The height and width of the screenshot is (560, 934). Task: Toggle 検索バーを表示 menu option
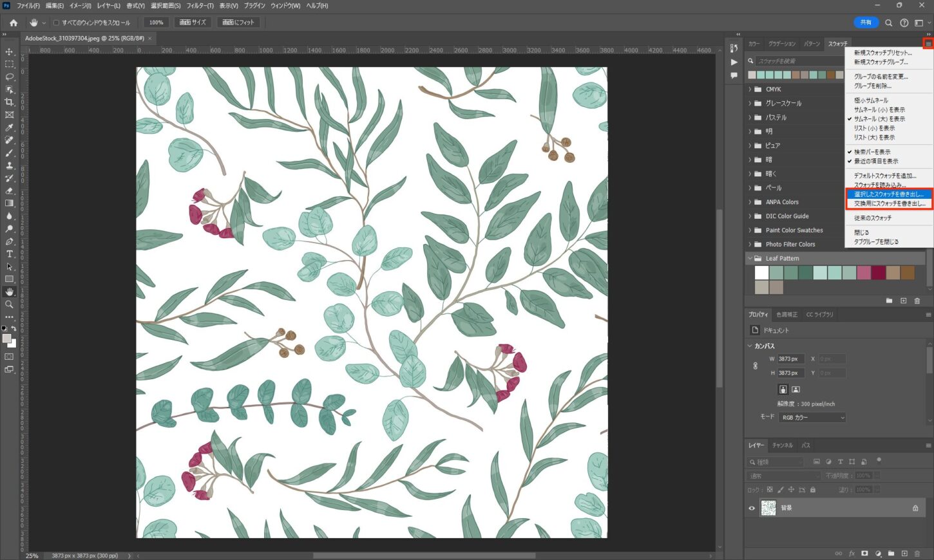click(x=872, y=152)
